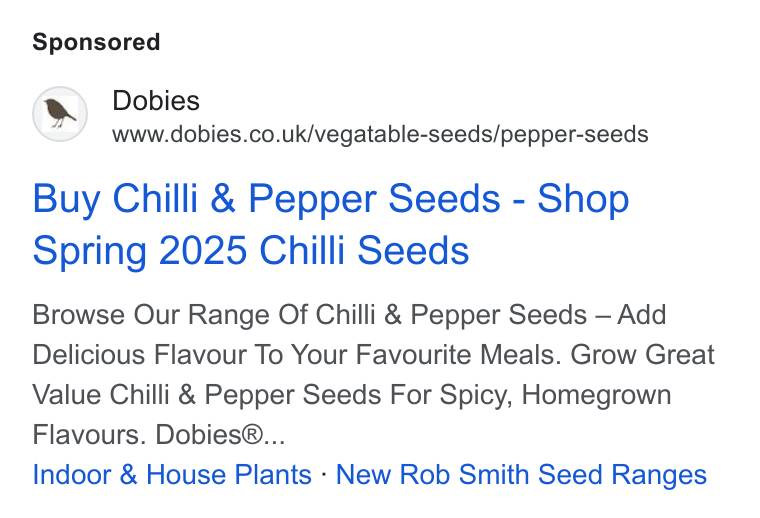Image resolution: width=760 pixels, height=518 pixels.
Task: Click the 'Sponsored' label
Action: click(x=96, y=42)
